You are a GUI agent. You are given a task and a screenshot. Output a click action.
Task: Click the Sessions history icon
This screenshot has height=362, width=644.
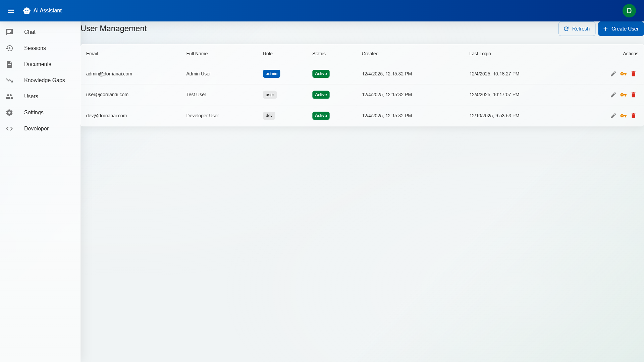pyautogui.click(x=9, y=48)
